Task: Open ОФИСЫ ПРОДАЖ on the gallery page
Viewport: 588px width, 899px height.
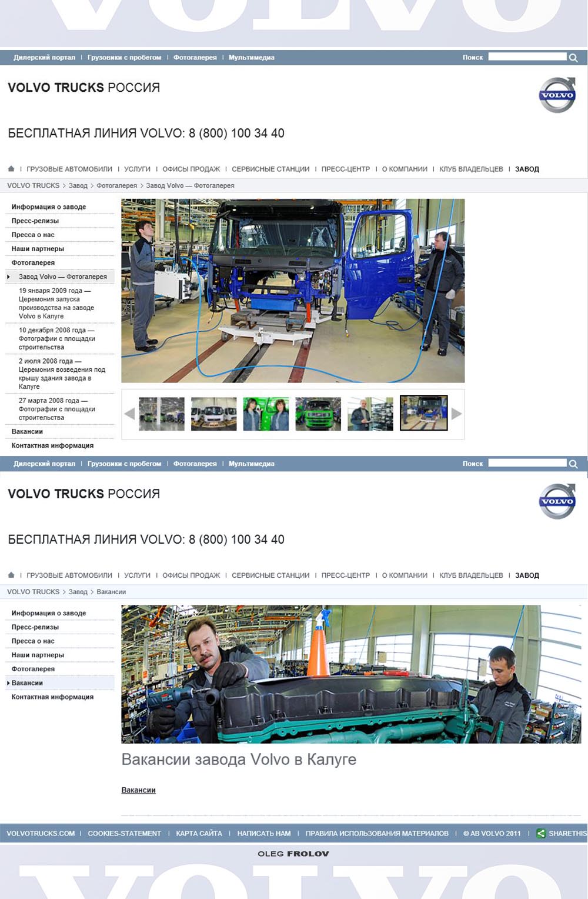Action: (x=191, y=169)
